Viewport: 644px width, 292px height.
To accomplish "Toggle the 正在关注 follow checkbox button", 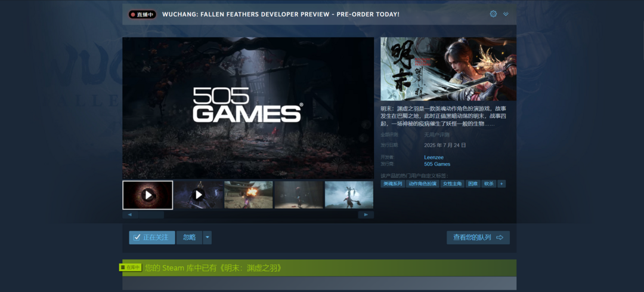I will [x=152, y=238].
